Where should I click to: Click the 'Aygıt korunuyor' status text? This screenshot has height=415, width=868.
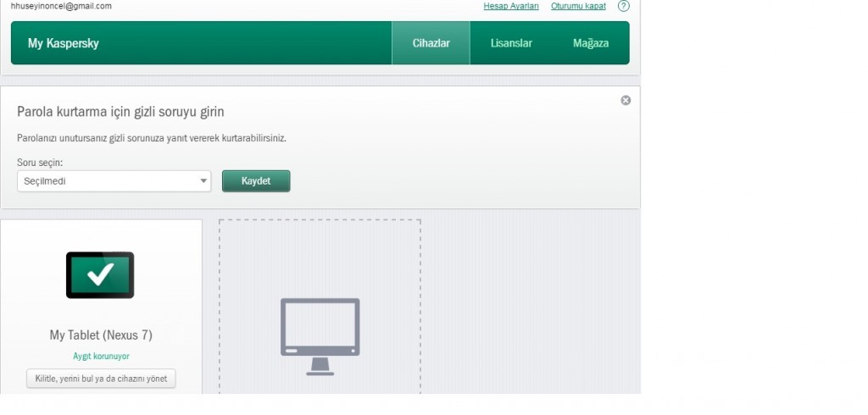click(102, 357)
